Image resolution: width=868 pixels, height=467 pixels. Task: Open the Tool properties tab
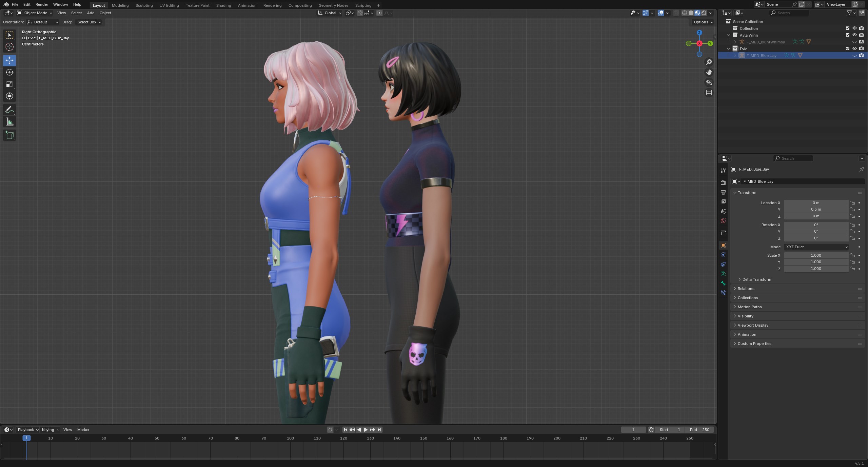coord(723,171)
